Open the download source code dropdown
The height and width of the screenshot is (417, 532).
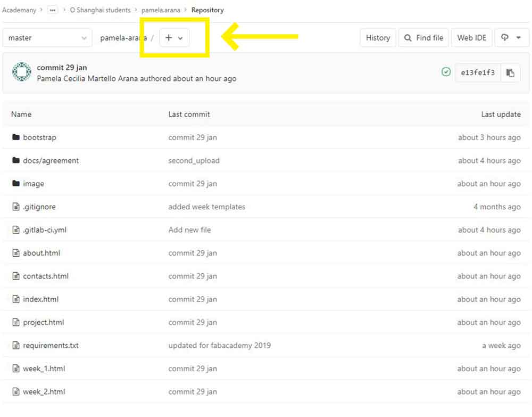511,38
